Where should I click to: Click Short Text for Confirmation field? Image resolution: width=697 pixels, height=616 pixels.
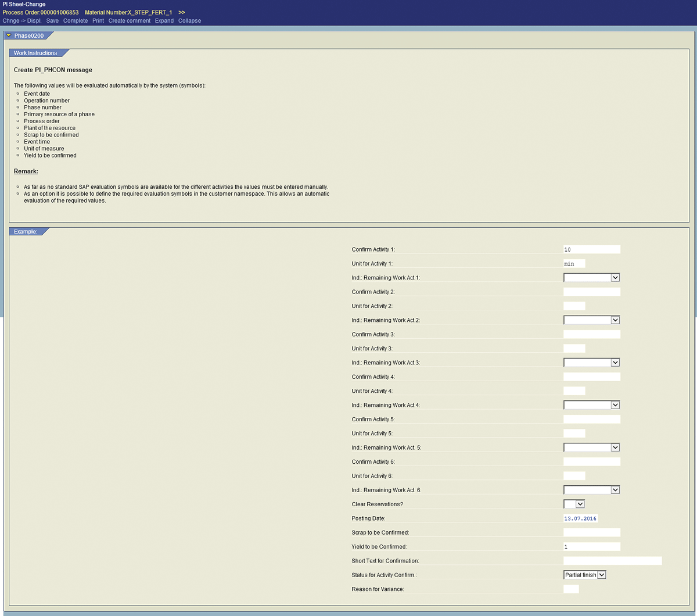pos(612,561)
